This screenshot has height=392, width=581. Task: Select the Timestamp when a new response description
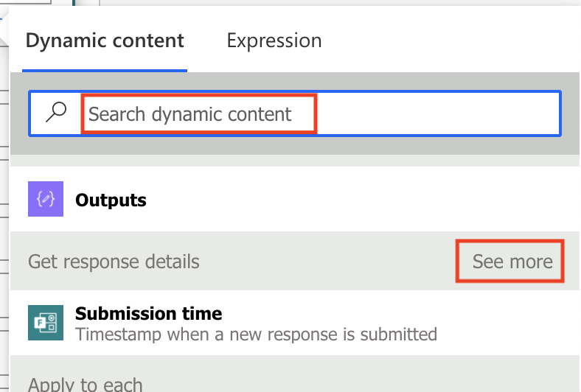coord(256,335)
